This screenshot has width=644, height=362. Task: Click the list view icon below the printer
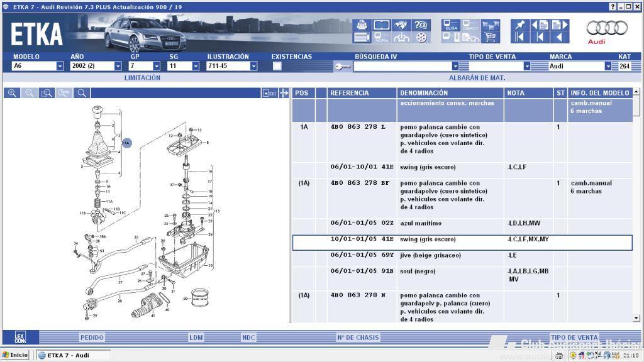[362, 37]
